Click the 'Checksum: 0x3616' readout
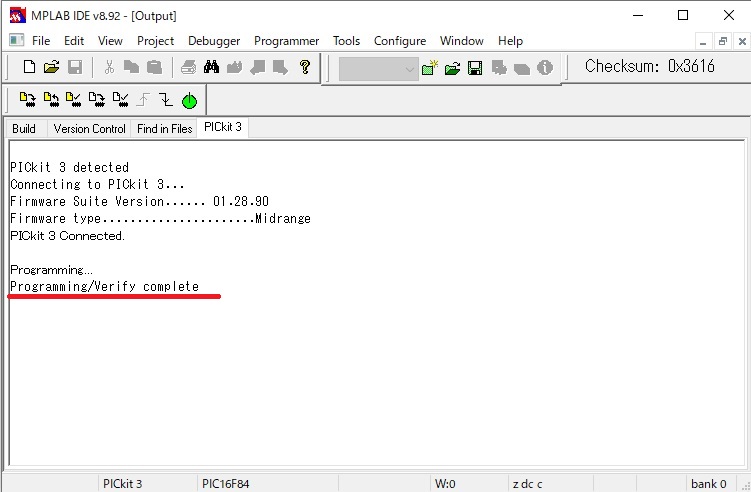Screen dimensions: 751x492 coord(649,66)
